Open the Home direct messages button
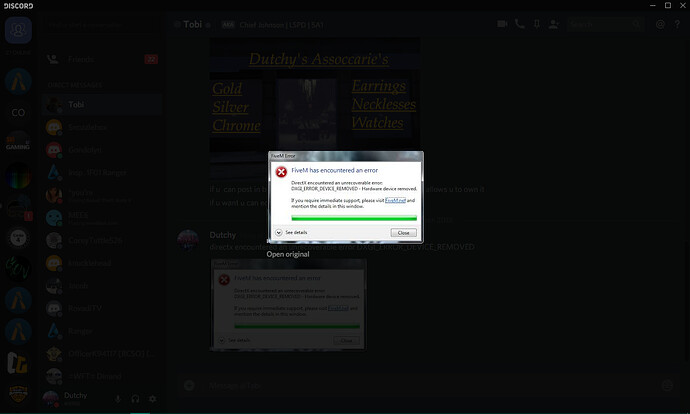Screen dimensions: 690x414 click(x=18, y=30)
